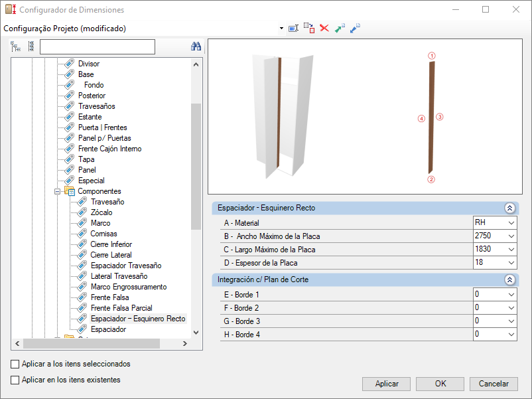Click the tree's vertical scrollbar up arrow
Screen dimensions: 532x399
196,64
